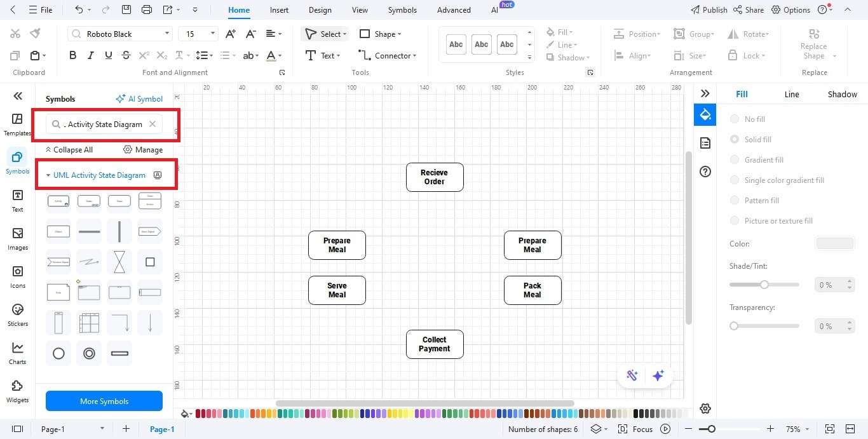The width and height of the screenshot is (868, 439).
Task: Open the font size dropdown
Action: [x=212, y=33]
